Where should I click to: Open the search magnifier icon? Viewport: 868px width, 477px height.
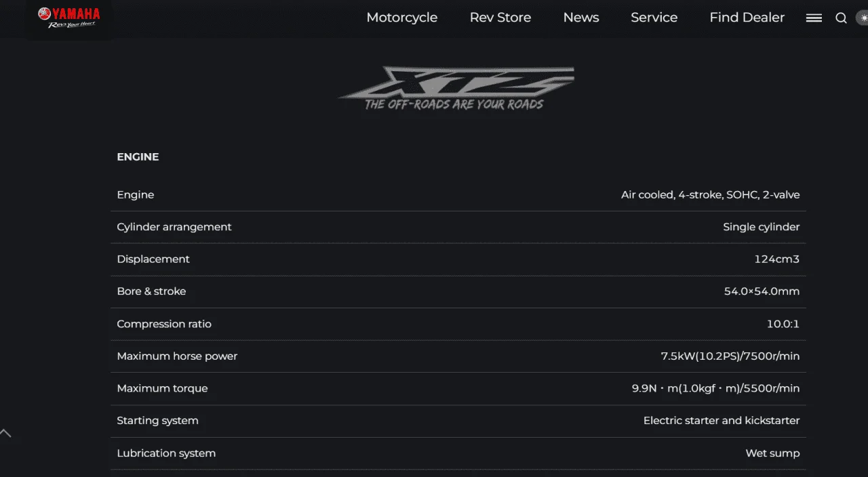pos(841,18)
